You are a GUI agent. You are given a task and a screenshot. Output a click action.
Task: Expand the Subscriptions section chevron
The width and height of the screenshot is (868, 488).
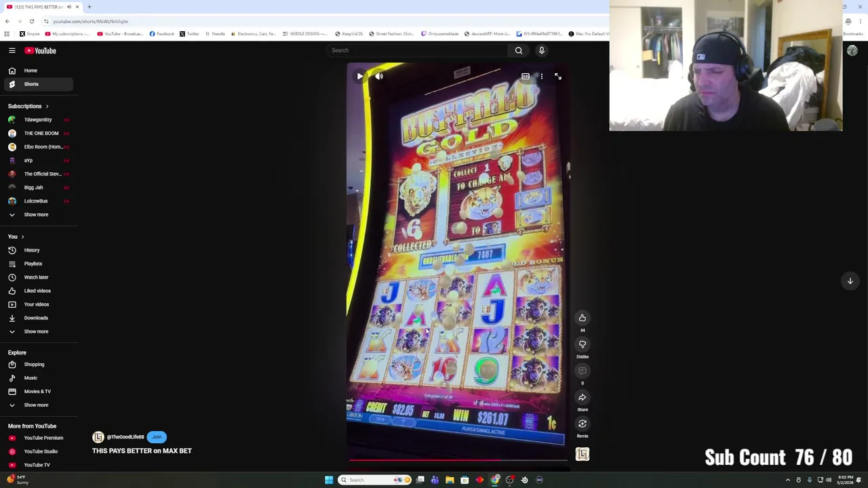47,106
